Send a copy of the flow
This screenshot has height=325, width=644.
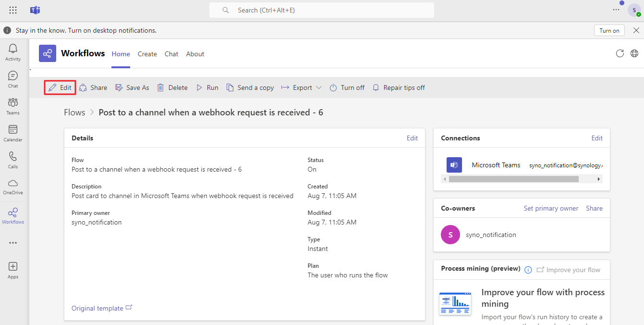[250, 87]
